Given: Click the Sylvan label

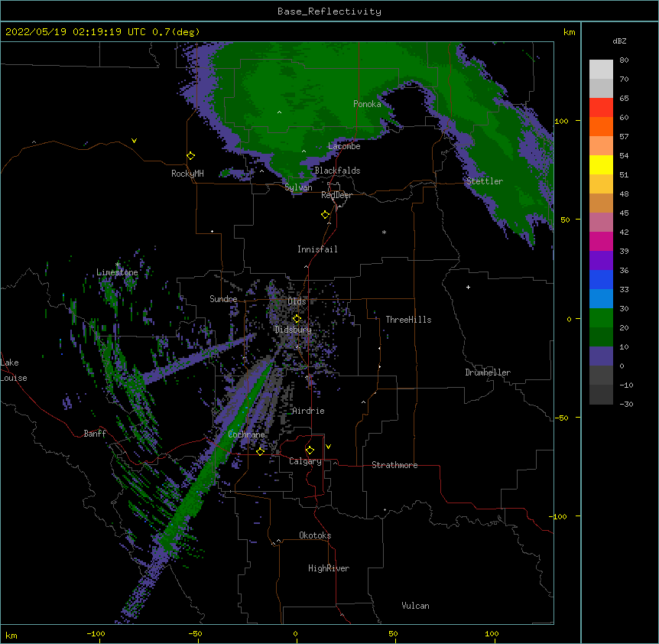Looking at the screenshot, I should click(x=298, y=187).
